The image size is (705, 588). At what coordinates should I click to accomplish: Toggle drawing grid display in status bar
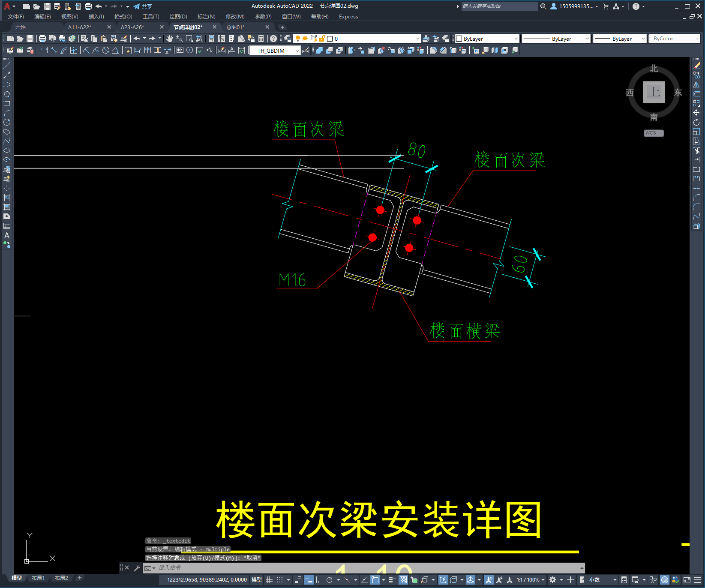point(269,580)
